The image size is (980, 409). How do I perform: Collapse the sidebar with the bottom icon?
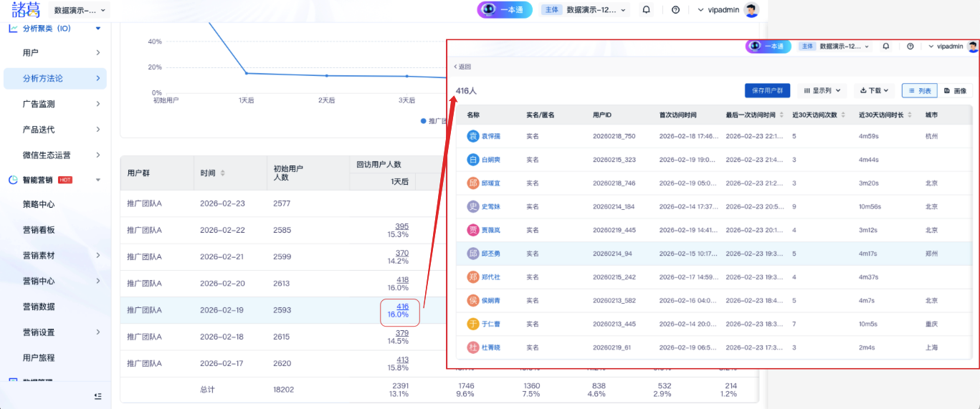click(x=98, y=395)
